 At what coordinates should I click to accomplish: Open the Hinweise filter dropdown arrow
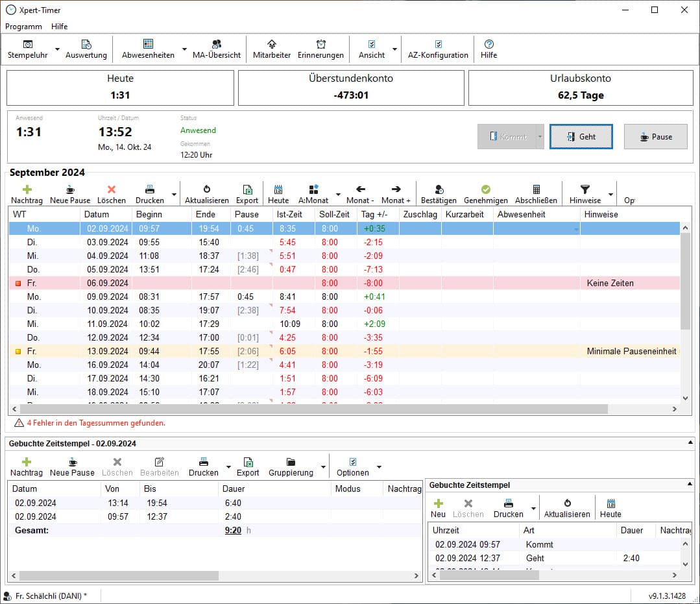tap(610, 194)
